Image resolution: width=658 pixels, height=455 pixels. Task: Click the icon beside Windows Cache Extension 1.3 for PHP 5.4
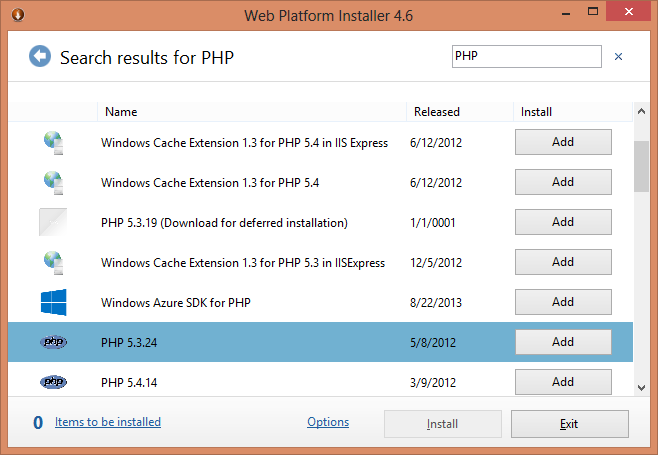[54, 183]
